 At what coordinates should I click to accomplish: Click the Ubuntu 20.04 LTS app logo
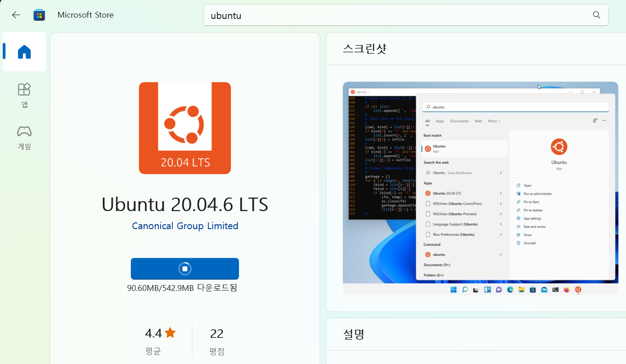[x=185, y=128]
